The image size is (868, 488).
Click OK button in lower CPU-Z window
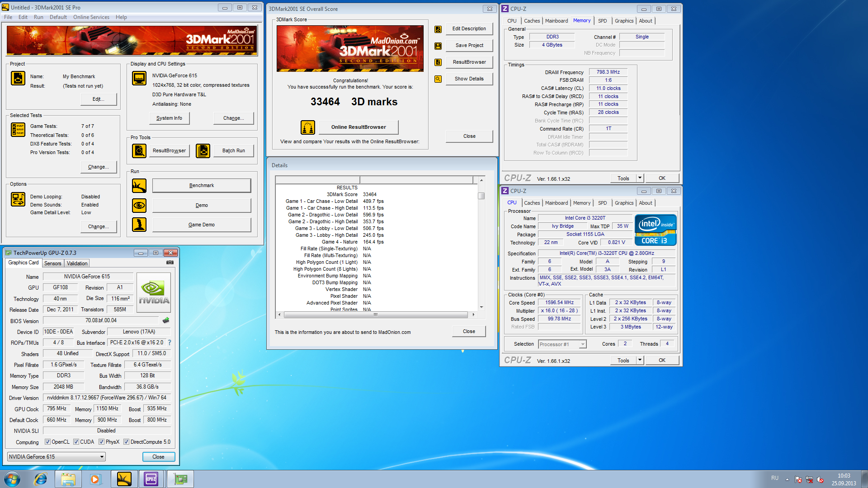point(662,360)
